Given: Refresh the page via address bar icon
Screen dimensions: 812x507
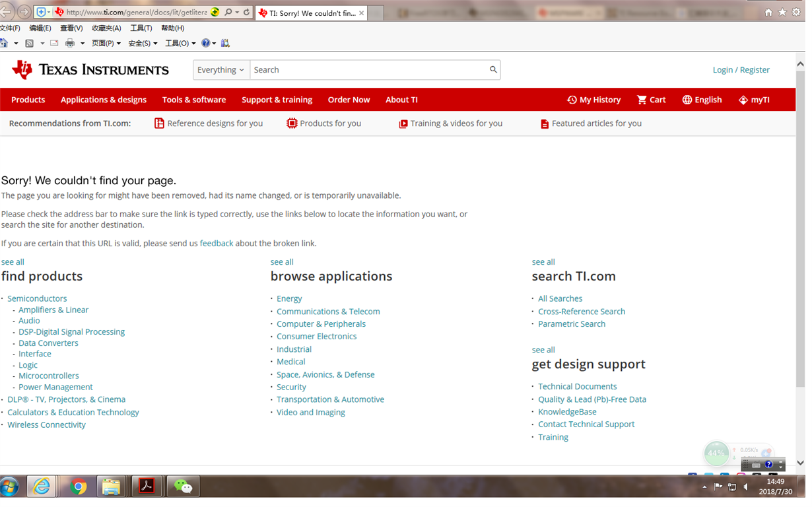Looking at the screenshot, I should (246, 12).
